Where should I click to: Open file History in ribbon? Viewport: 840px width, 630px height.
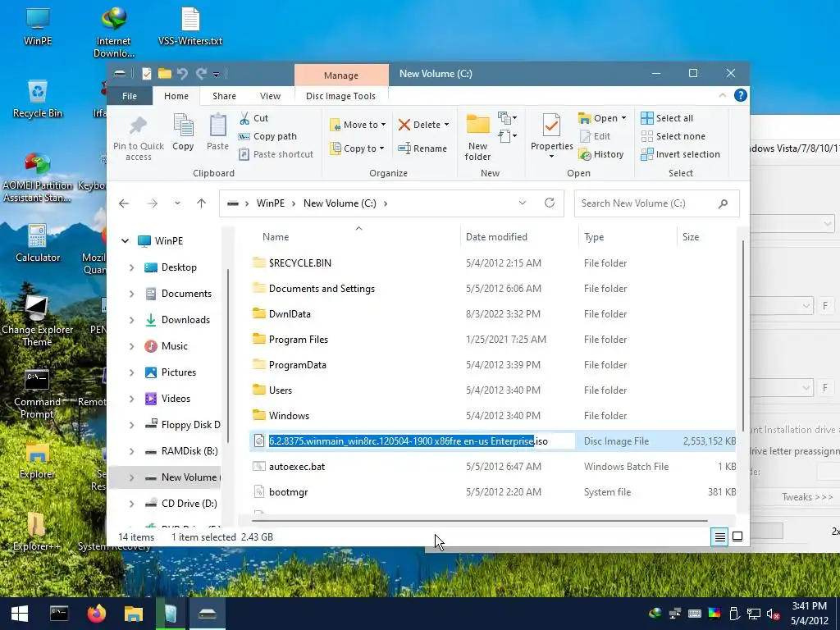click(x=601, y=154)
